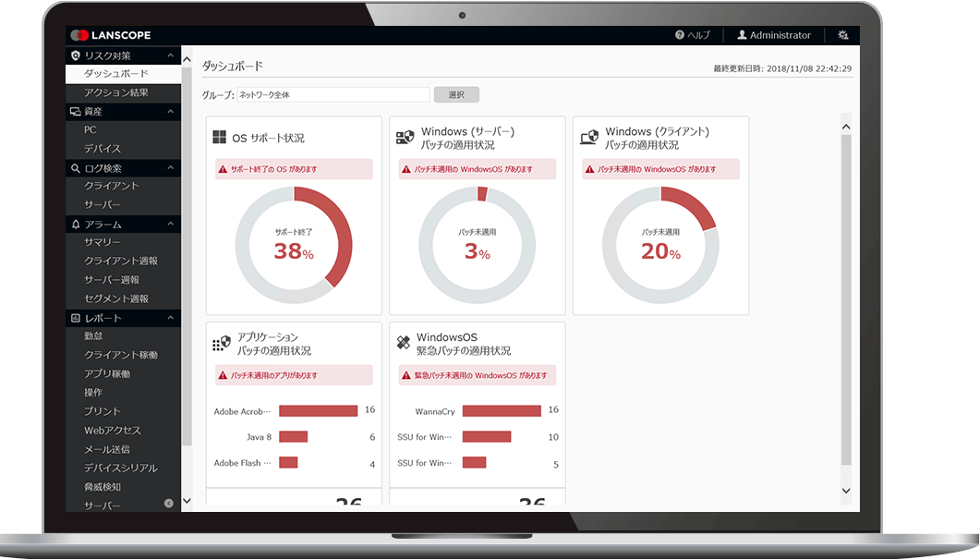The height and width of the screenshot is (560, 980).
Task: Click the warning icon beside パッチ未適用のアプリがあります
Action: (223, 375)
